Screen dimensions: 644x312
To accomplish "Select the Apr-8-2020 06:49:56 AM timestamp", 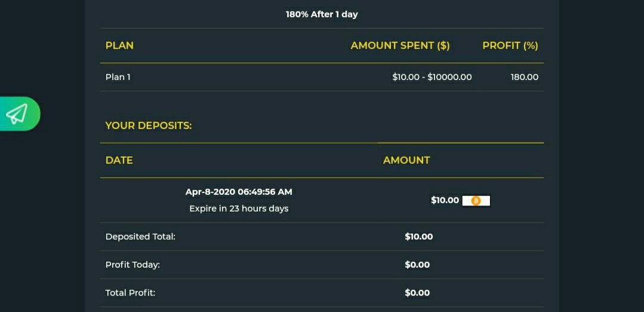I will (239, 192).
